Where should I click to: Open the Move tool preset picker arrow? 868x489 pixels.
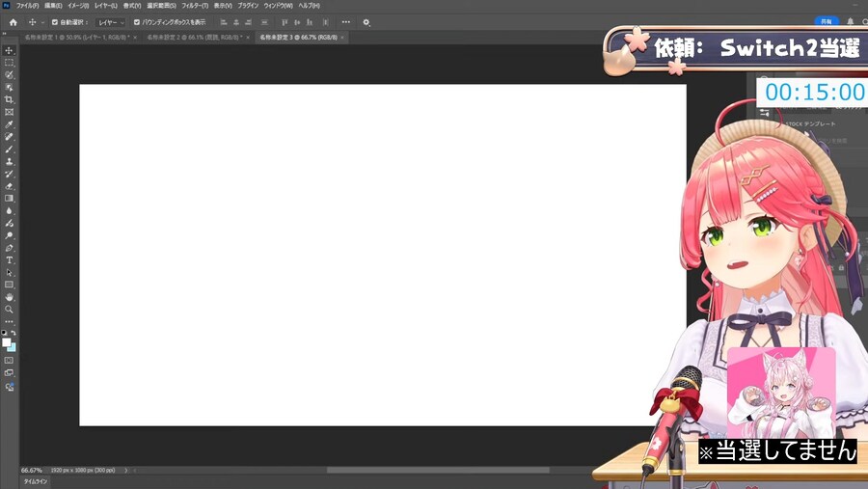pos(42,23)
